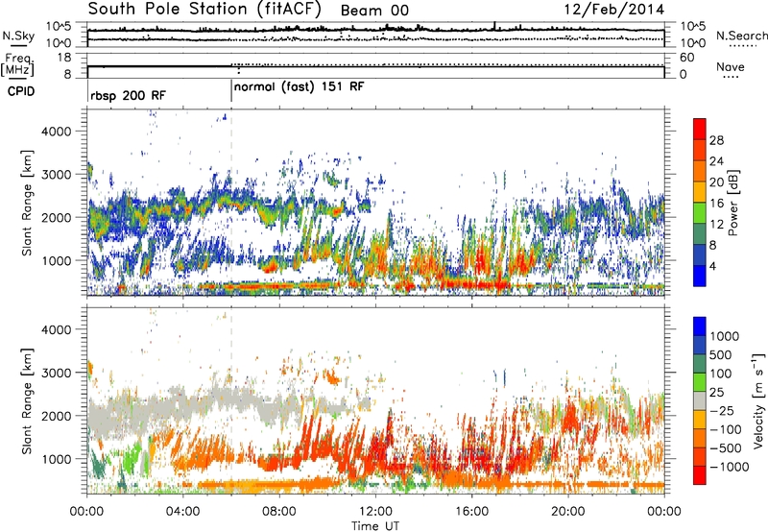Image resolution: width=768 pixels, height=532 pixels.
Task: Click the date '12/Feb/2014'
Action: click(x=614, y=10)
